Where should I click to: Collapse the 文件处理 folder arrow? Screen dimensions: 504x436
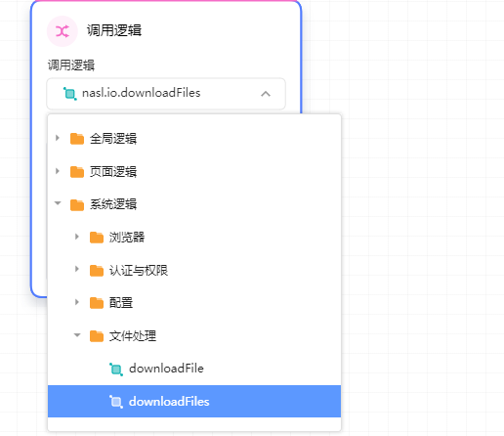coord(77,335)
